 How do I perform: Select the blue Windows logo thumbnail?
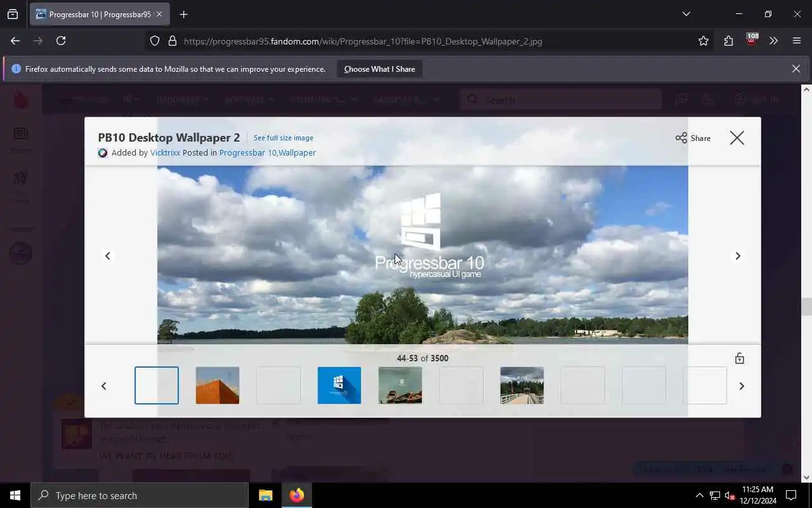click(x=339, y=385)
